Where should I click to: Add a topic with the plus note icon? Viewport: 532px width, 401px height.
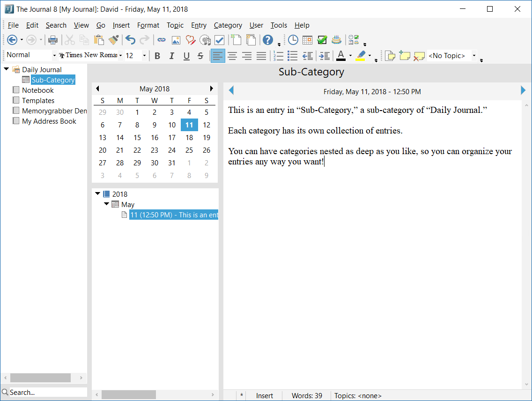pos(405,56)
